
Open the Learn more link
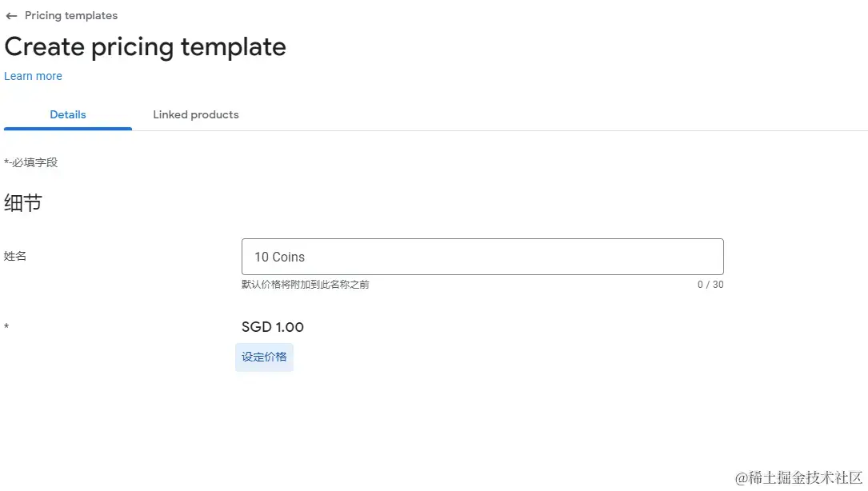pyautogui.click(x=33, y=76)
